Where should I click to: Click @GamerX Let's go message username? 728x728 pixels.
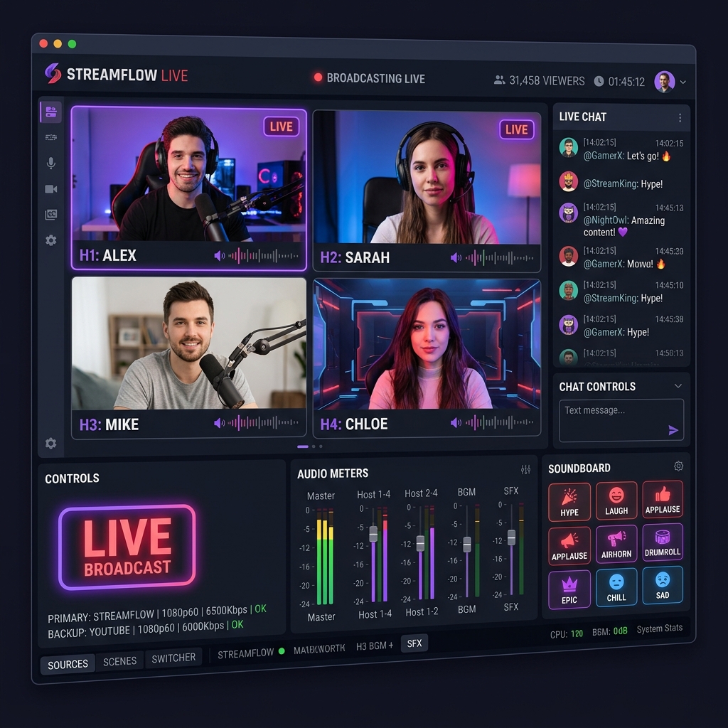(x=604, y=156)
